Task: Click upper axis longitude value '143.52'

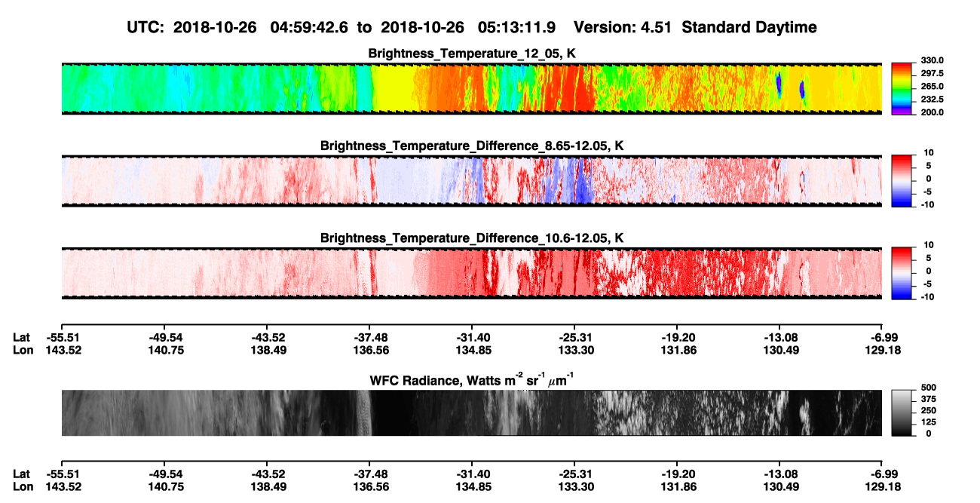Action: coord(62,350)
